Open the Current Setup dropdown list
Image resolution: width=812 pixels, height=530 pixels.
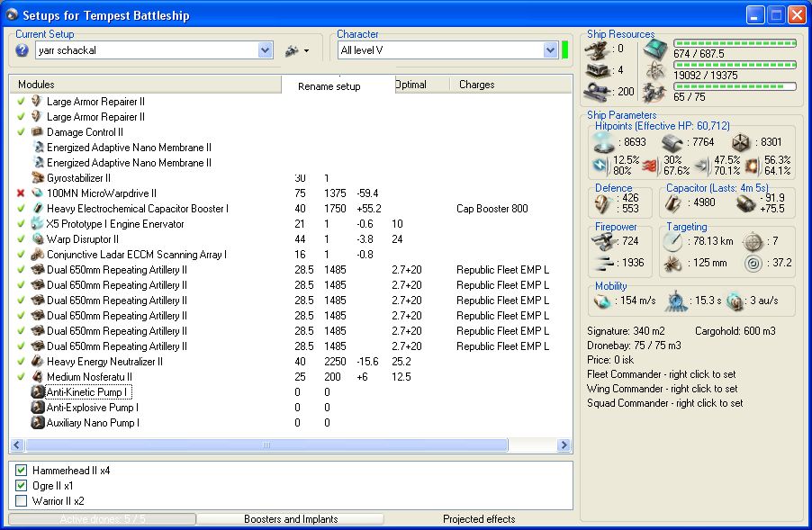266,50
